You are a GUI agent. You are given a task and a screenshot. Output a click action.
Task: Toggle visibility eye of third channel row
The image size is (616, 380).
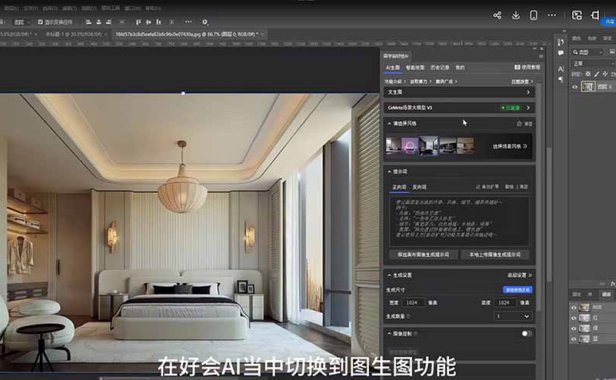click(574, 328)
